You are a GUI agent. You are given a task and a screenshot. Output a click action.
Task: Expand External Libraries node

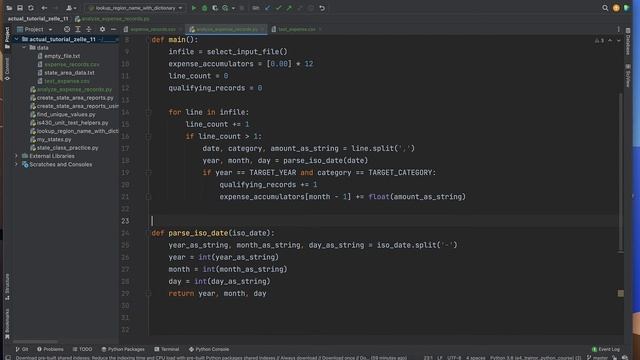tap(17, 156)
